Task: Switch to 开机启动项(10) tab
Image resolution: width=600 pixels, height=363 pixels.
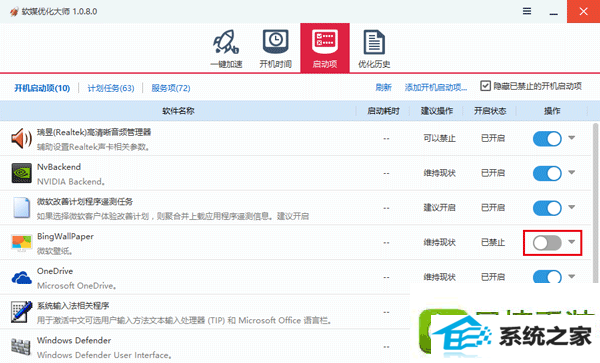Action: tap(42, 88)
